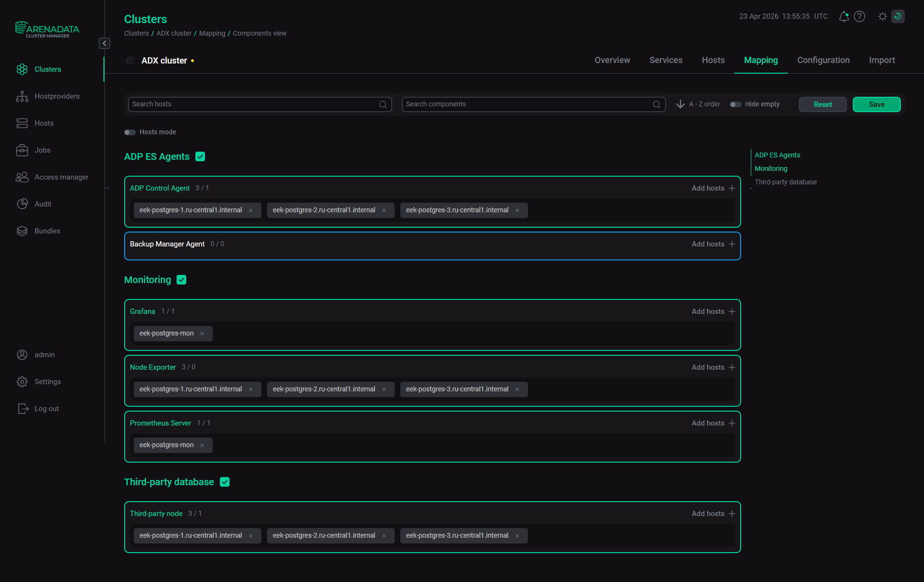Jump to Third-party database anchor link
The height and width of the screenshot is (582, 924).
(785, 182)
